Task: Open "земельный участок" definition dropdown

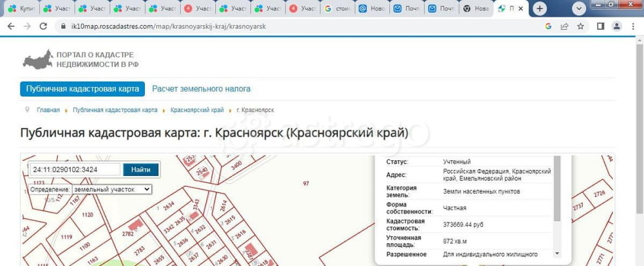Action: [111, 189]
